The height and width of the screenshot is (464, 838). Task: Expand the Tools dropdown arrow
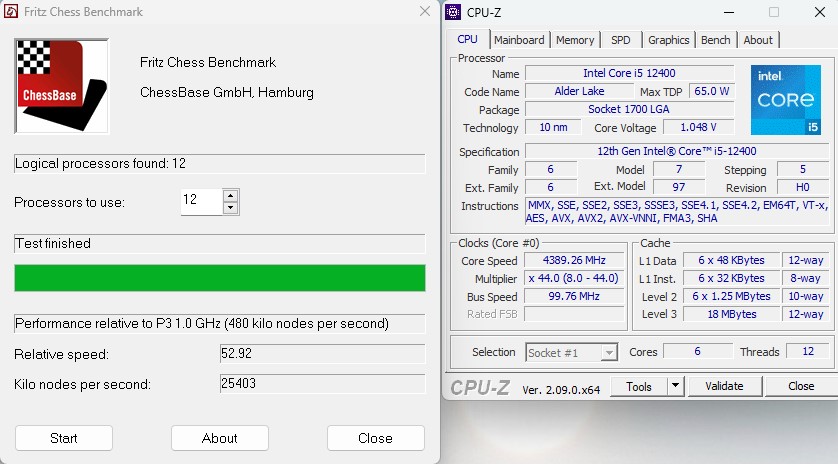pos(676,386)
